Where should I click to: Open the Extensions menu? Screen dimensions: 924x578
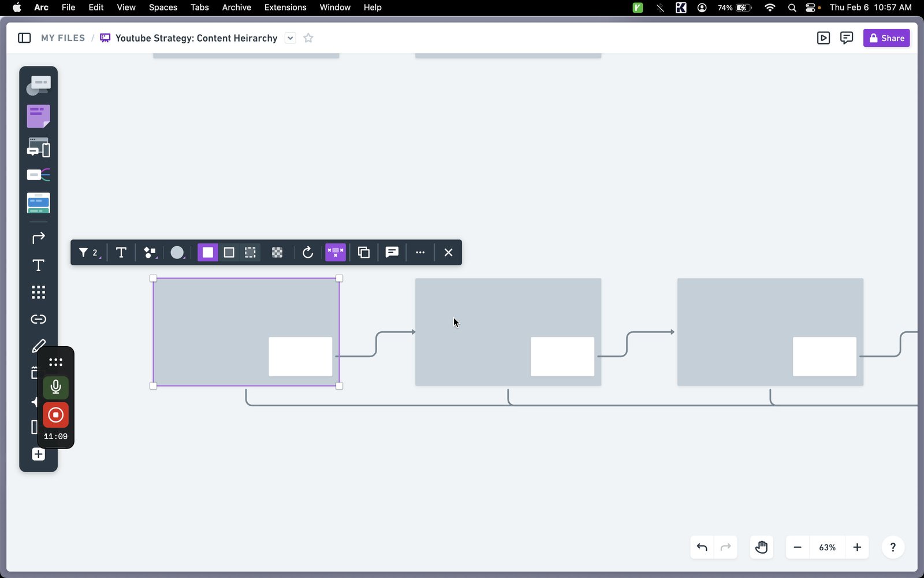point(285,8)
